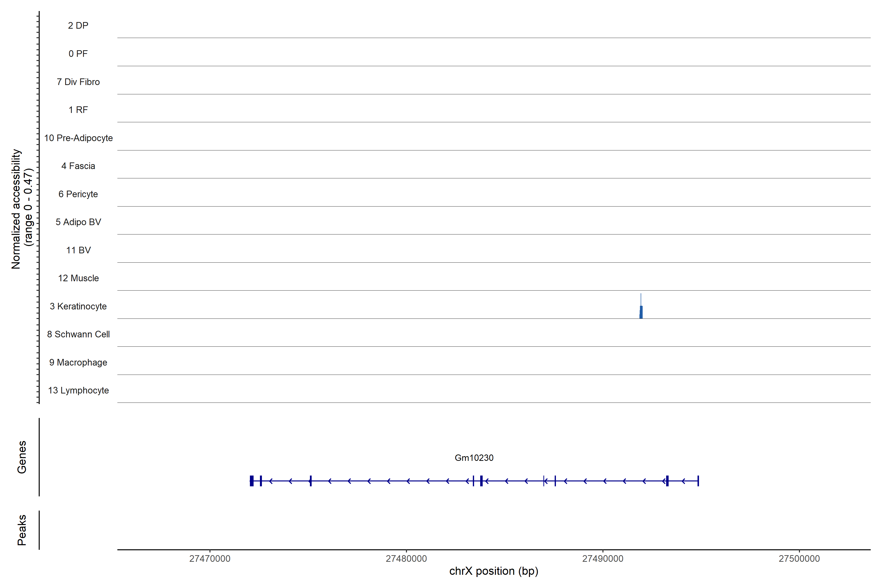
Task: Click the 27470000 axis tick label
Action: pos(210,558)
